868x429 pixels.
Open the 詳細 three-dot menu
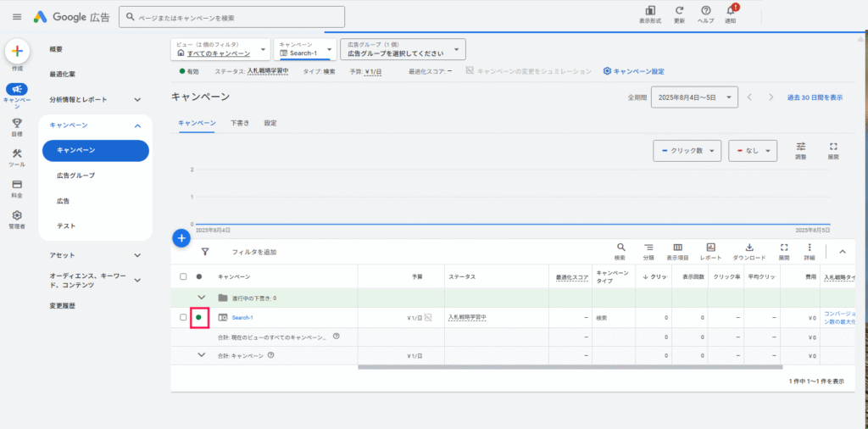[x=810, y=248]
